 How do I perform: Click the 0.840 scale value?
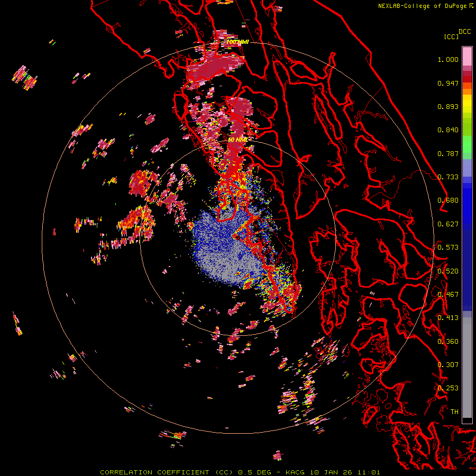pyautogui.click(x=448, y=130)
